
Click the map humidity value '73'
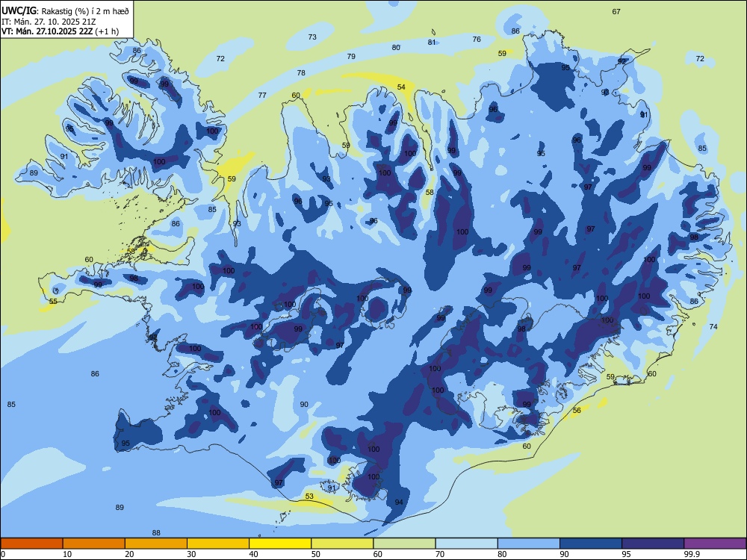(x=312, y=37)
